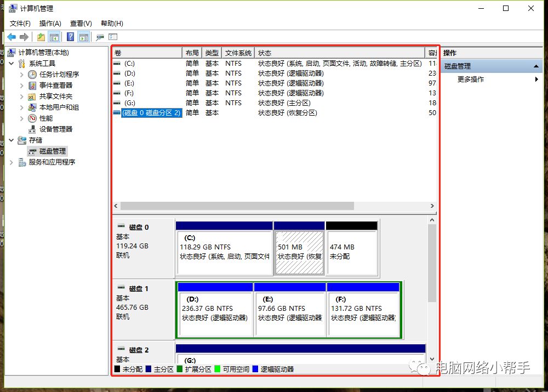Select 磁盘管理 in the left tree
The height and width of the screenshot is (392, 548).
[x=52, y=151]
